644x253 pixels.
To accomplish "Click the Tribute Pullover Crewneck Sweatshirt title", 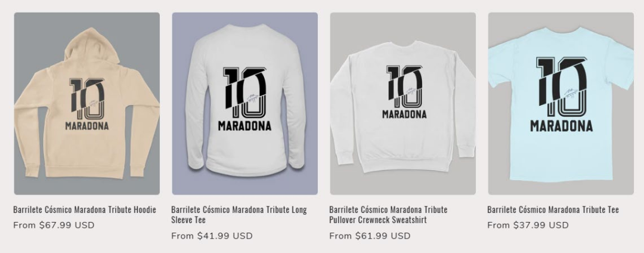I will 388,214.
